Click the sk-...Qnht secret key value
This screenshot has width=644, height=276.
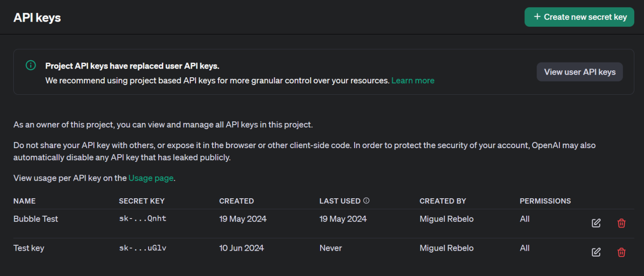point(143,219)
